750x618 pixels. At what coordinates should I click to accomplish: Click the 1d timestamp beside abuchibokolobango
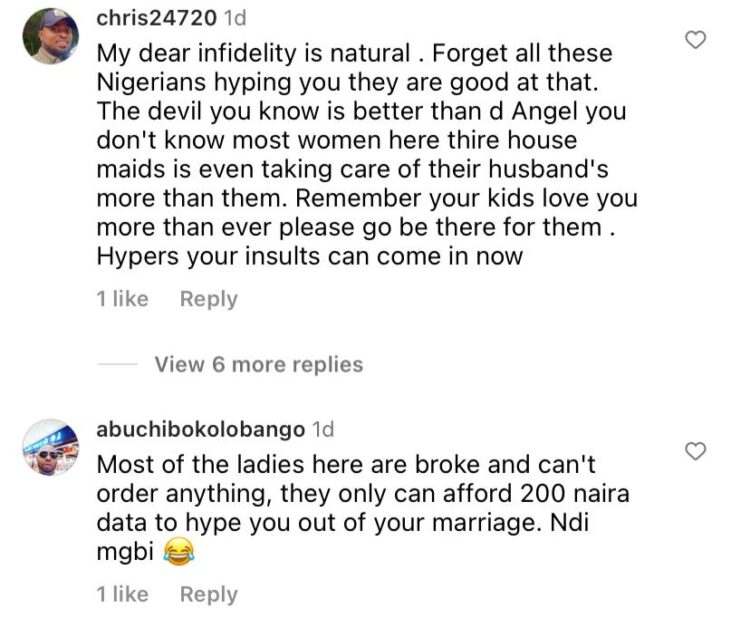[x=323, y=430]
